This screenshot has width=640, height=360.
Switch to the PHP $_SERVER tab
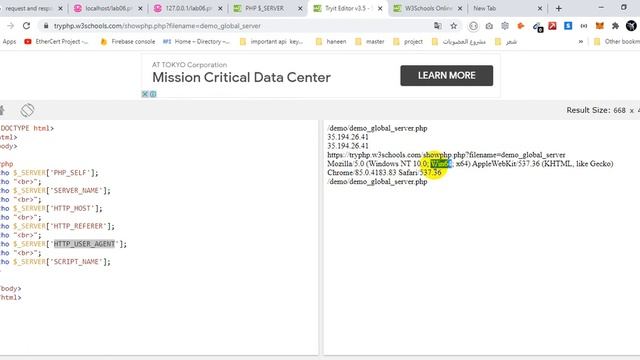pos(264,8)
